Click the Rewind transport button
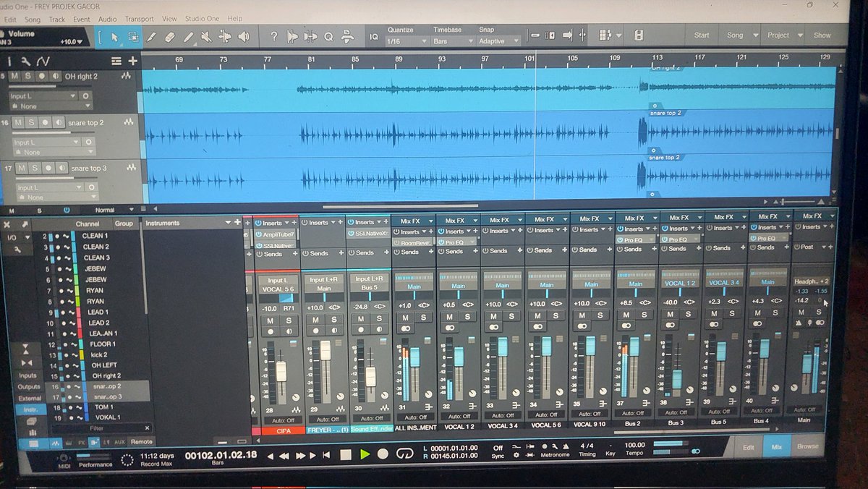The width and height of the screenshot is (868, 489). point(285,455)
